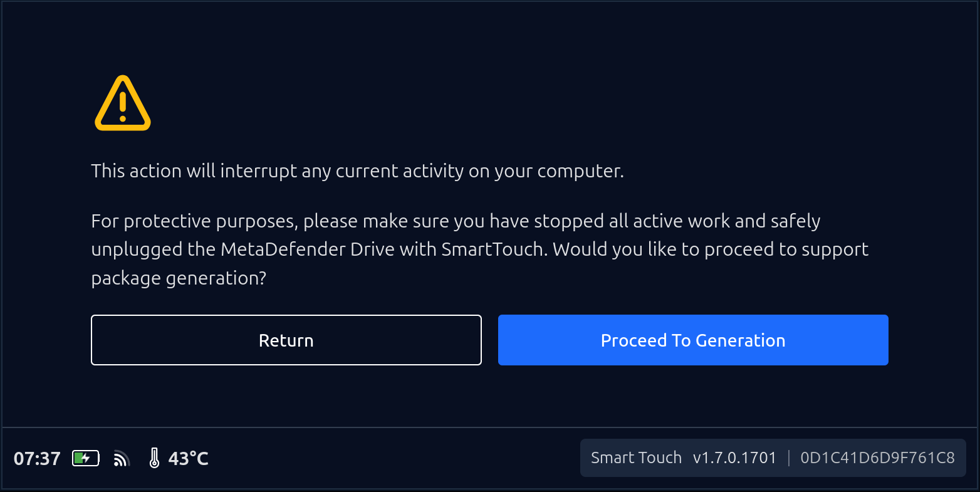Click the version number v1.7.0.1701
The height and width of the screenshot is (492, 980).
click(734, 458)
